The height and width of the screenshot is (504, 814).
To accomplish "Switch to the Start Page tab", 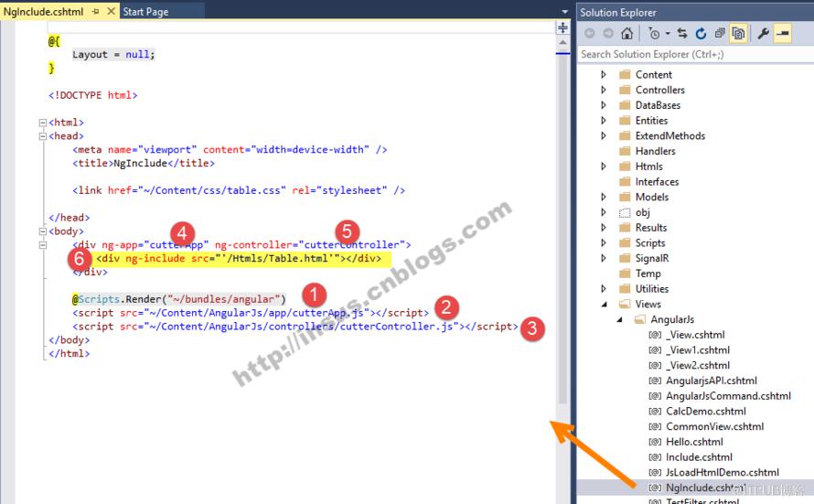I will (x=145, y=11).
